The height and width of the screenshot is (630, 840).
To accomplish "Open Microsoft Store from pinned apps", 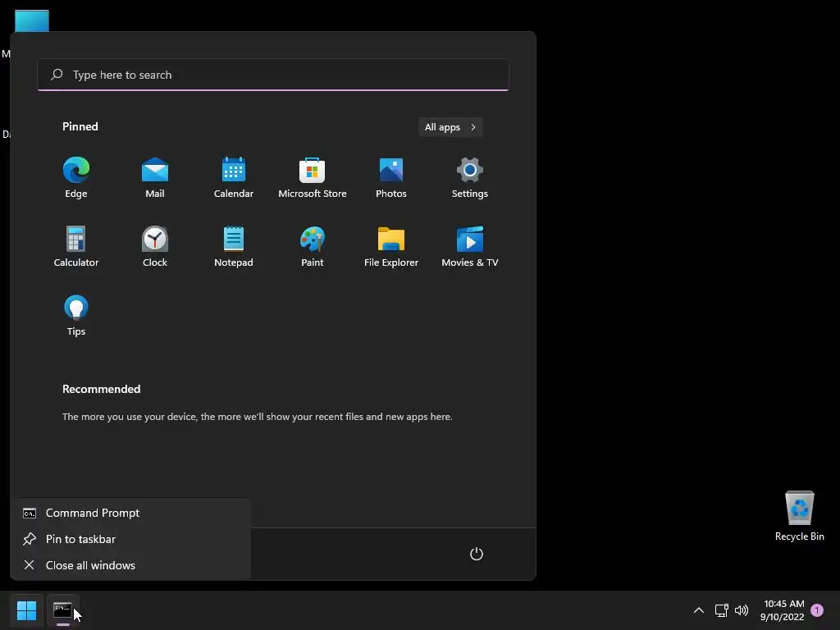I will click(313, 178).
